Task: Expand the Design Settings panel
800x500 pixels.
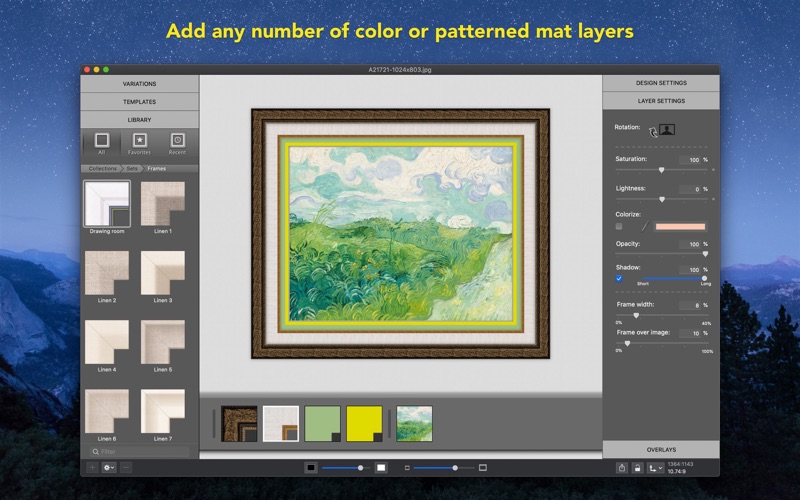Action: 661,83
